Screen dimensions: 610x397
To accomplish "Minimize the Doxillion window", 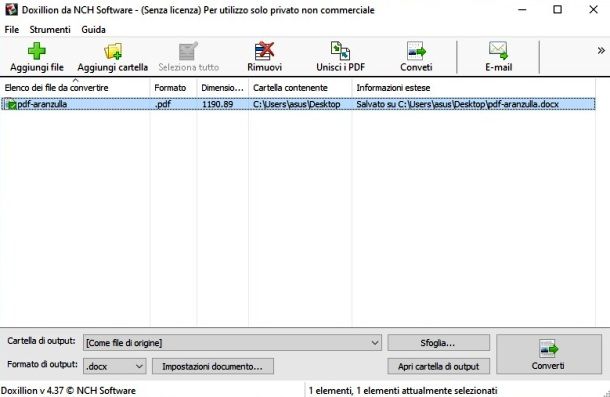I will 522,9.
